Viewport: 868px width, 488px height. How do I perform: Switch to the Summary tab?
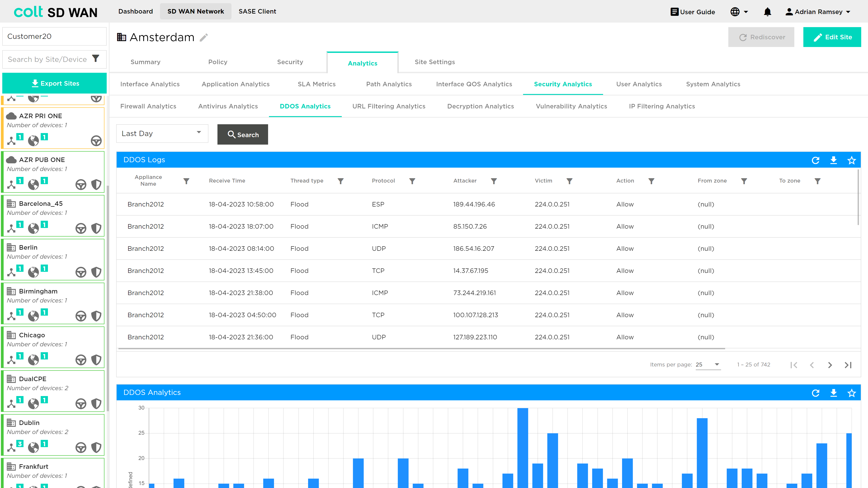[146, 62]
